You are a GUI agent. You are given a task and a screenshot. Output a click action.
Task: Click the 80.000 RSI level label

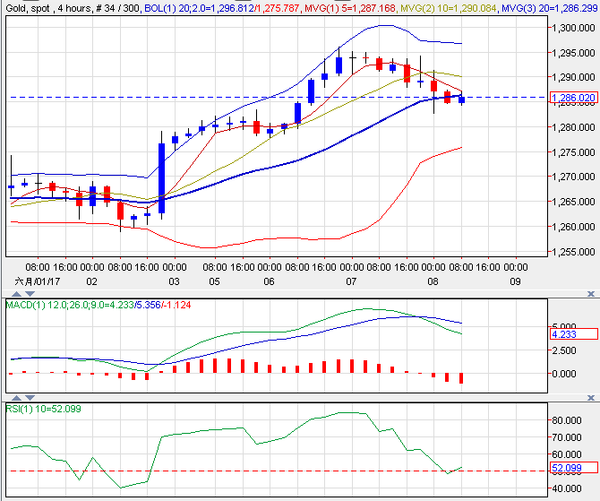(x=568, y=421)
